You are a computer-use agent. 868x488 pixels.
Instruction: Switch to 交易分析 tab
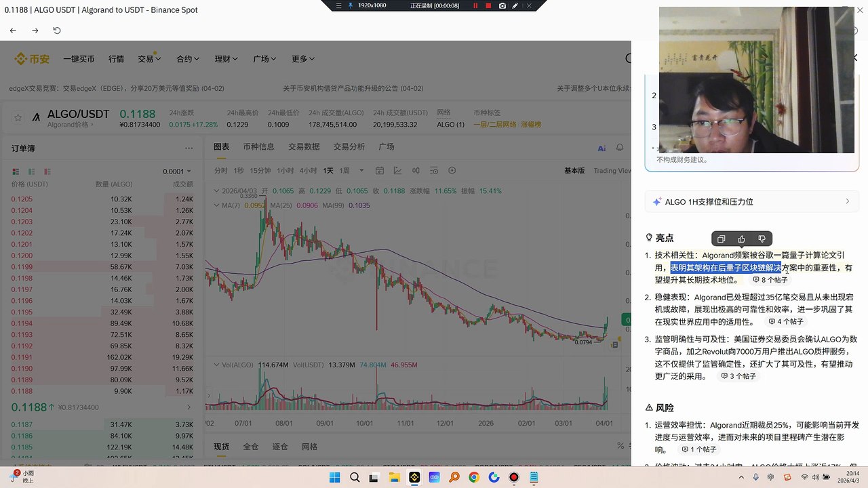[x=349, y=146]
